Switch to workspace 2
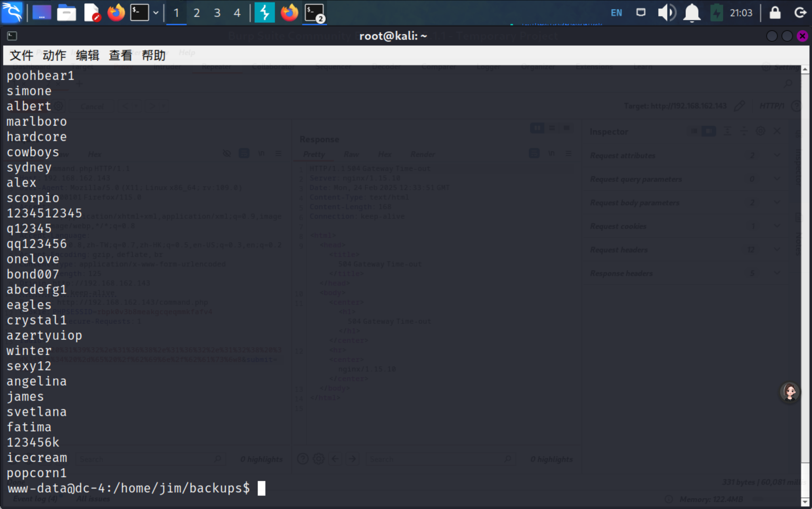The height and width of the screenshot is (509, 812). 197,13
